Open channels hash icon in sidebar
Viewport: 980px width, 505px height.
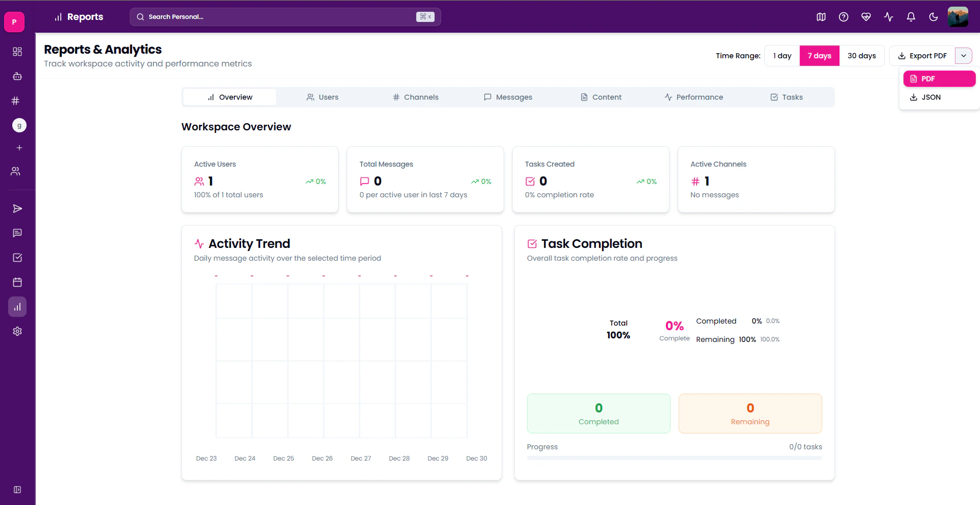(x=15, y=101)
